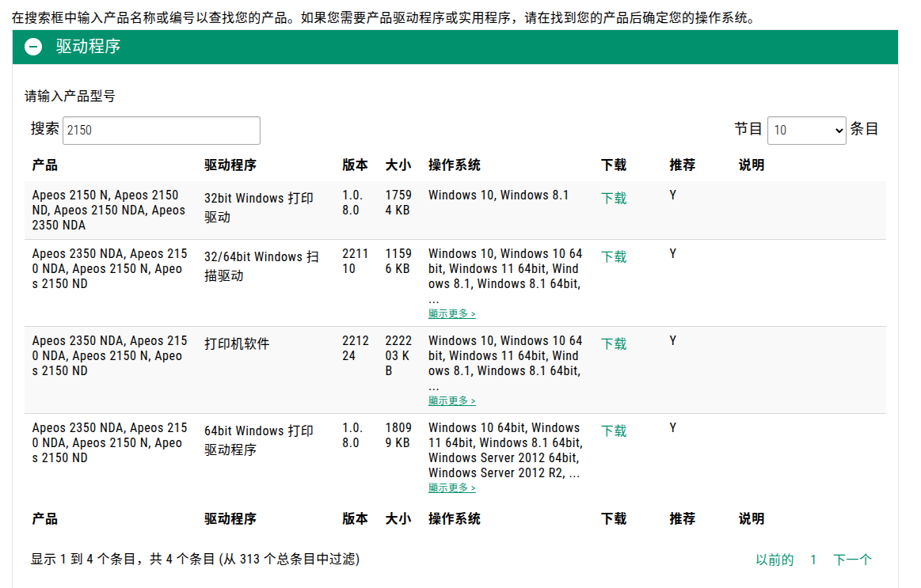
Task: Select the 64bit Windows 打印驱动程序 name cell
Action: (258, 441)
